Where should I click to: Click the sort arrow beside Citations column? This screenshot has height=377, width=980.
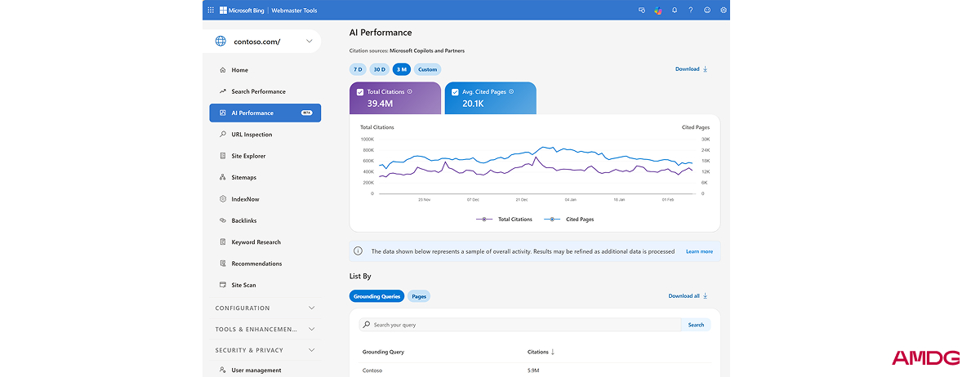553,352
